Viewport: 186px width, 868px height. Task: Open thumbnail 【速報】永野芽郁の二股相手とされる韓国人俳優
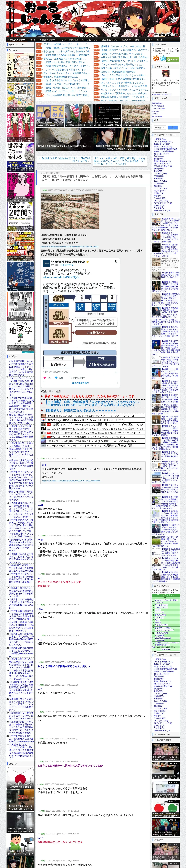click(121, 139)
